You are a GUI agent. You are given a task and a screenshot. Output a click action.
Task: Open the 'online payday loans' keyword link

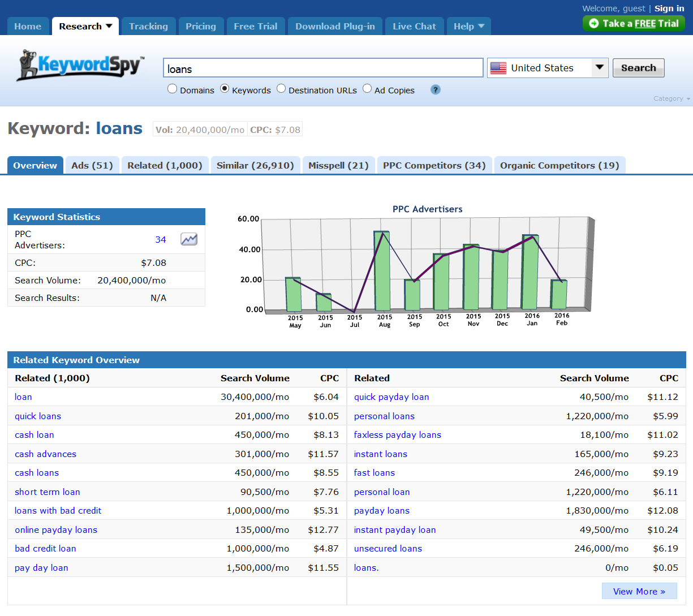tap(56, 530)
